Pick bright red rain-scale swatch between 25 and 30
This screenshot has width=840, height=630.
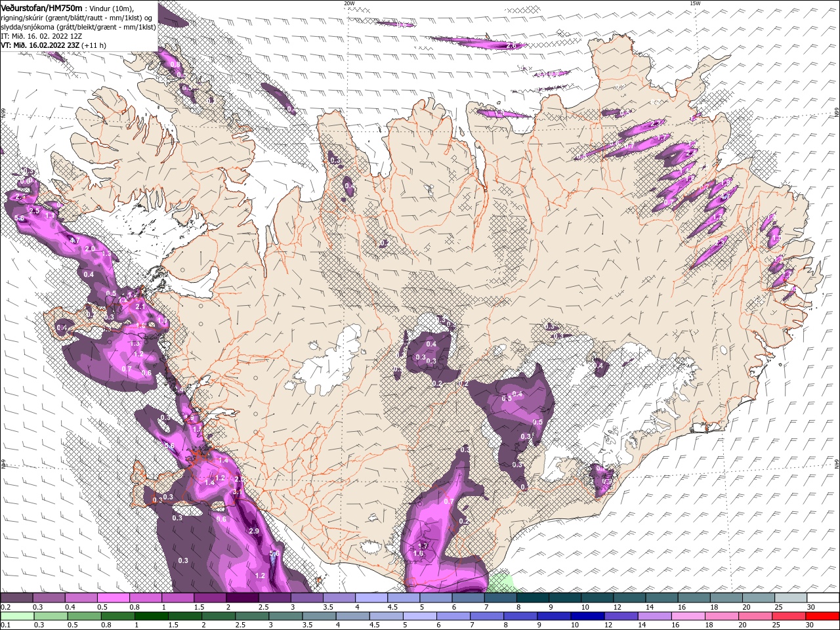pos(822,616)
